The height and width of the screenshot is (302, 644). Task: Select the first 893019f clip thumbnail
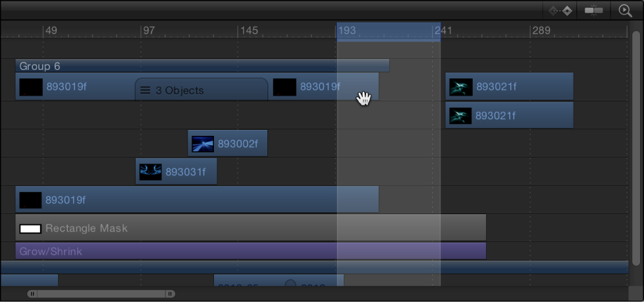pyautogui.click(x=31, y=87)
